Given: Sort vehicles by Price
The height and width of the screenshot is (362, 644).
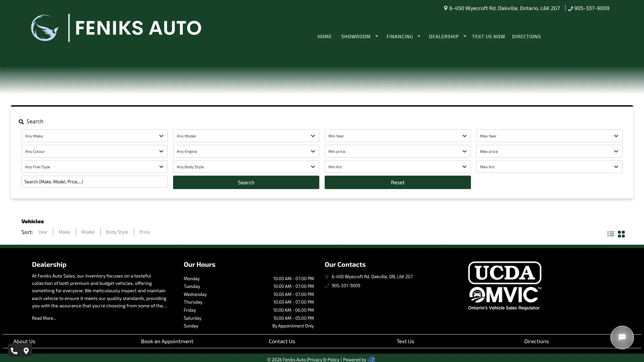Looking at the screenshot, I should tap(145, 232).
